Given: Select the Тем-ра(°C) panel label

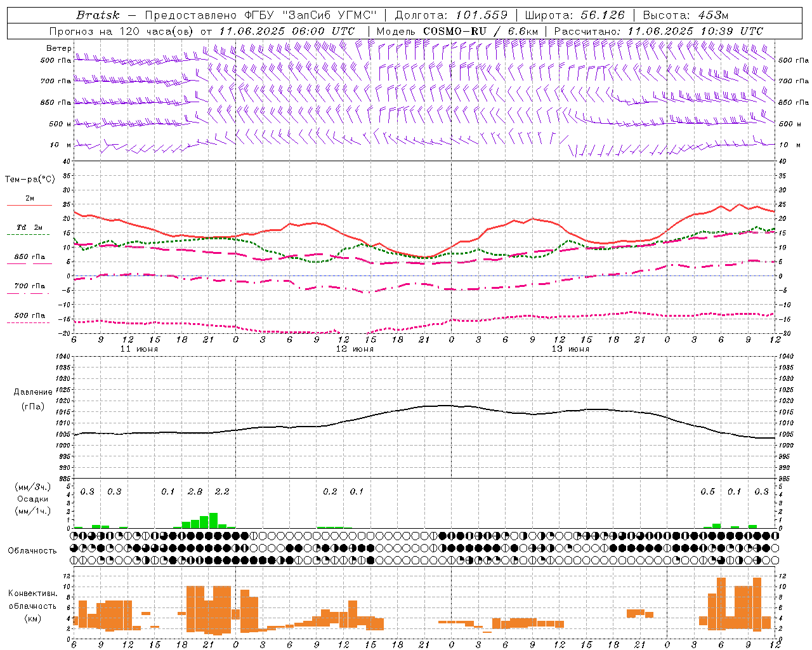Looking at the screenshot, I should (x=30, y=180).
